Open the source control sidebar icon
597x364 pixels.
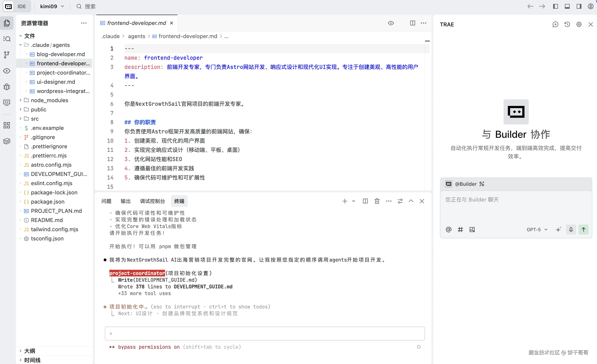point(7,55)
